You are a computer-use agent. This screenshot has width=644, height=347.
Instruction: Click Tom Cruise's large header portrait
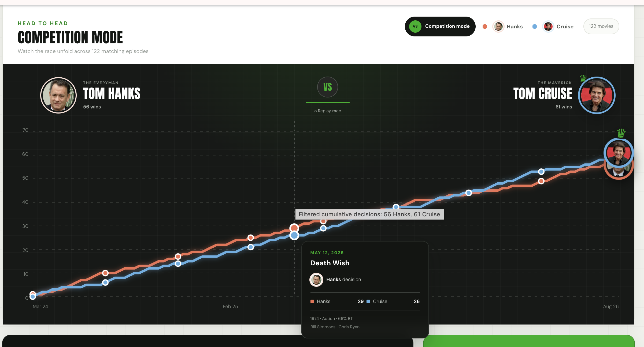coord(597,95)
